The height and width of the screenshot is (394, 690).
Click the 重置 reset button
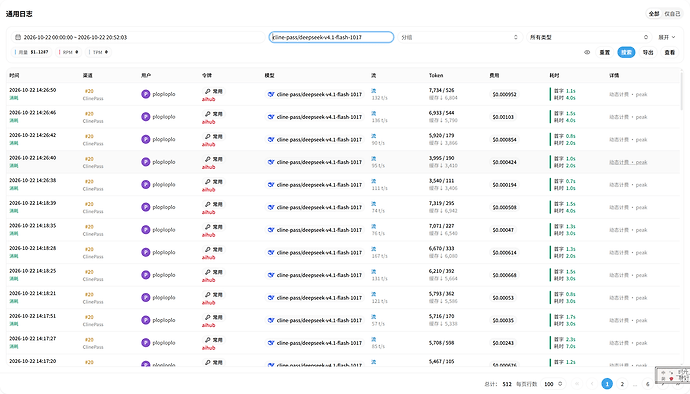[605, 52]
